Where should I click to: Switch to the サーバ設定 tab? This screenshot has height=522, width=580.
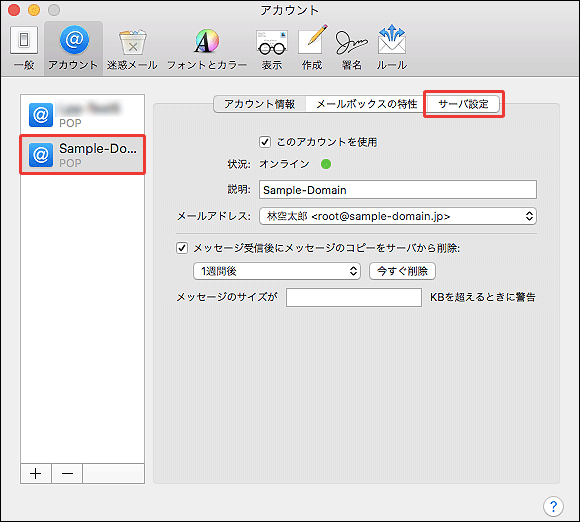click(463, 104)
